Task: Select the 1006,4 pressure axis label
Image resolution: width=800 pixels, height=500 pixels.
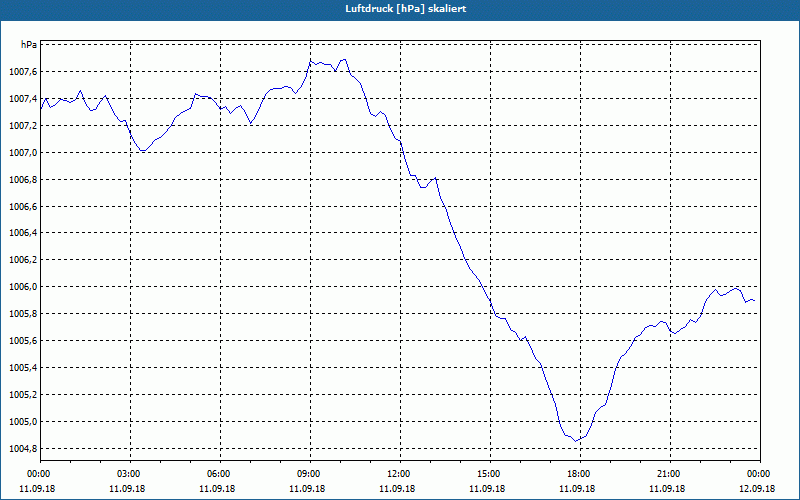Action: (23, 233)
